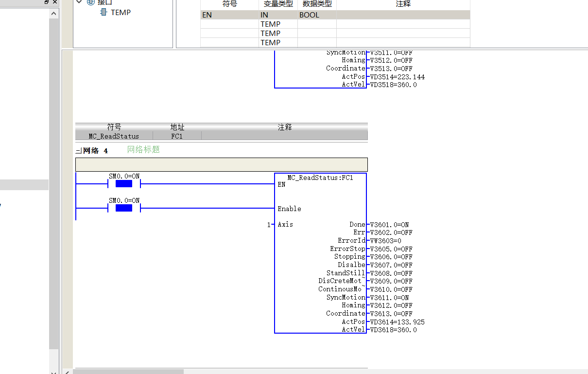The width and height of the screenshot is (588, 374).
Task: Click the horizontal scrollbar at the bottom
Action: [x=128, y=372]
